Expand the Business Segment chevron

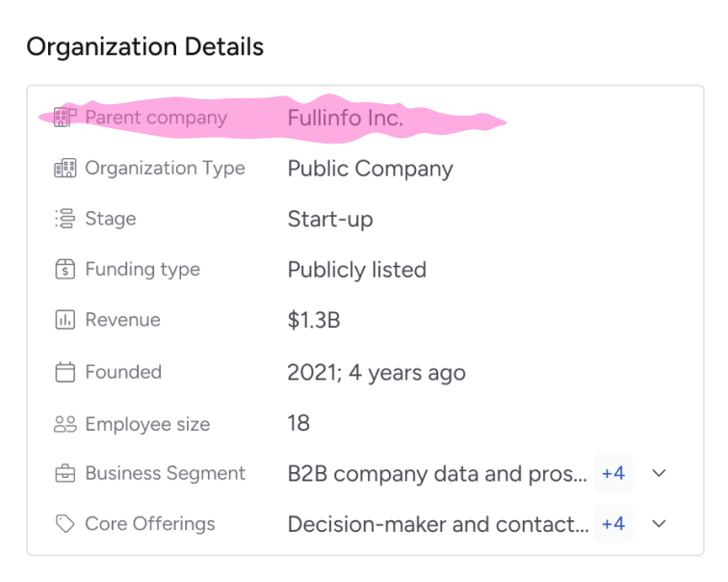coord(660,474)
